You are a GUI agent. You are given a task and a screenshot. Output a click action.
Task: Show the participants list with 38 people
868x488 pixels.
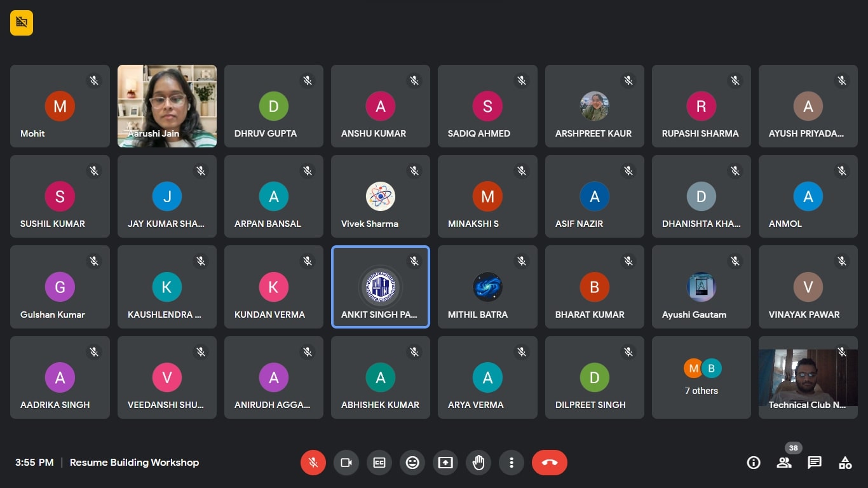tap(784, 463)
